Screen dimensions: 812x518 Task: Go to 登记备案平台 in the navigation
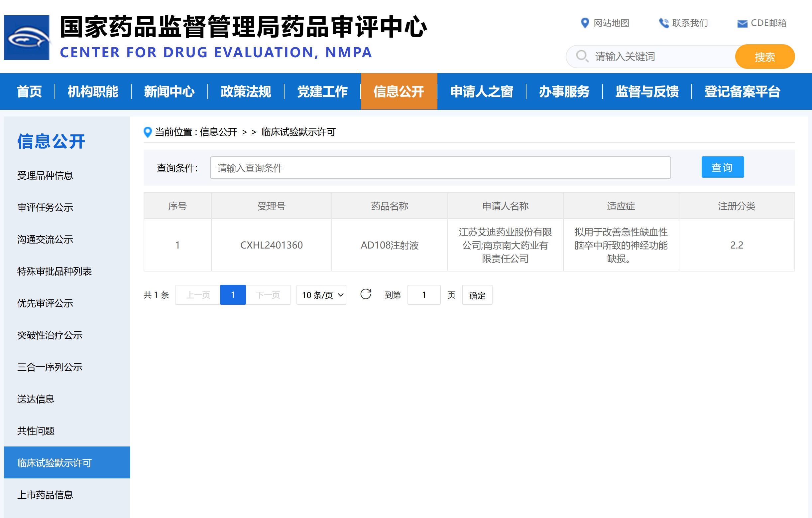point(742,91)
